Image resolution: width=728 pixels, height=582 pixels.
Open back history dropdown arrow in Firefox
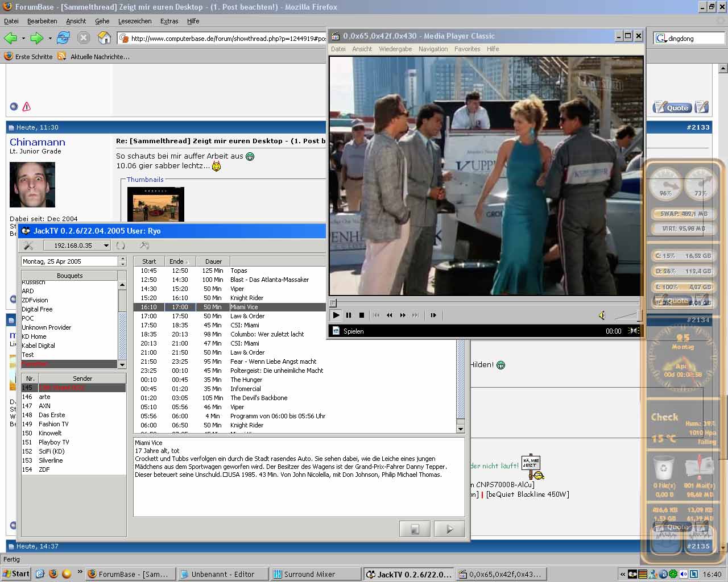[x=23, y=39]
